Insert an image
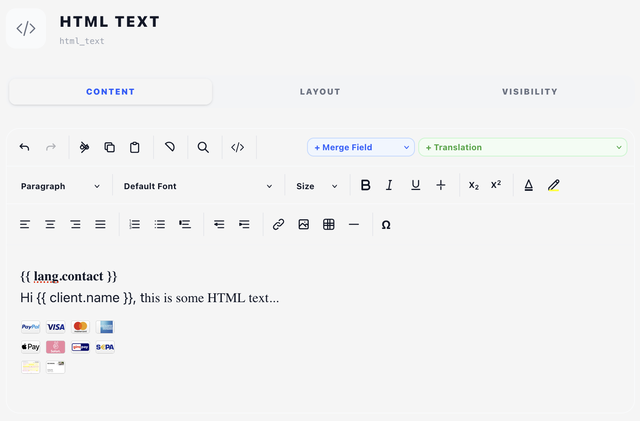This screenshot has height=421, width=640. click(x=304, y=224)
